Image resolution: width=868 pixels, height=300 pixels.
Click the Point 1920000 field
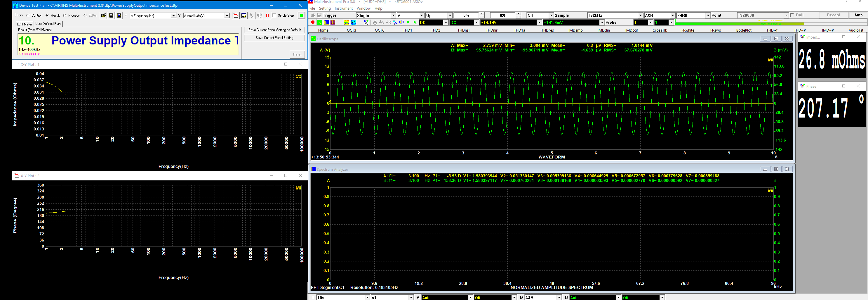coord(763,15)
